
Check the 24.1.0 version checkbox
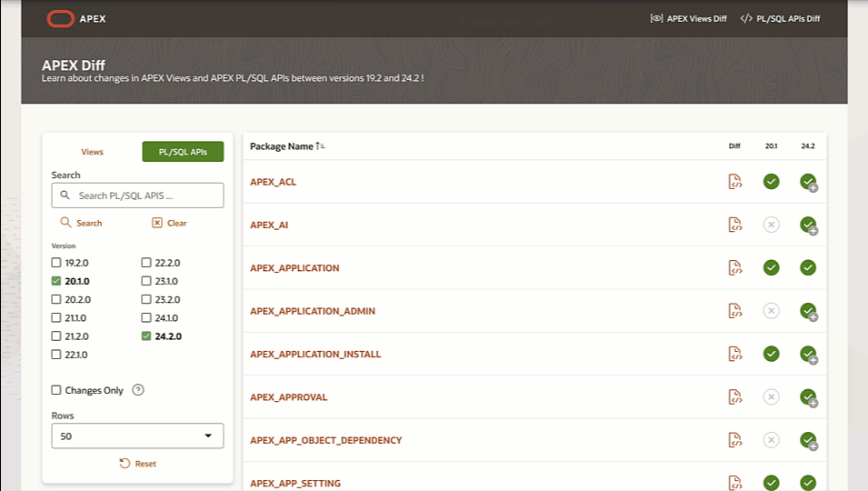146,317
